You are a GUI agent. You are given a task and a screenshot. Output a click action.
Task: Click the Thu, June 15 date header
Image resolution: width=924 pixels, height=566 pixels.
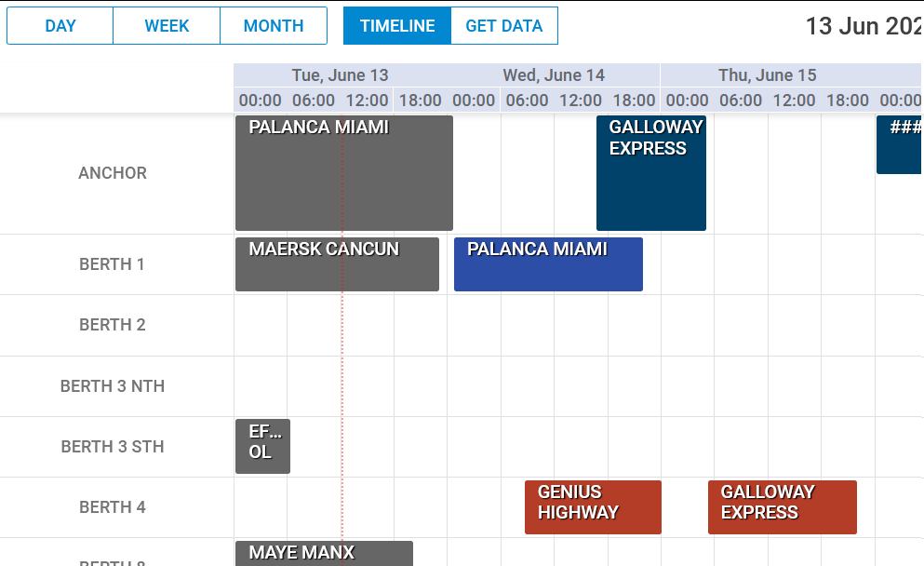[x=767, y=75]
